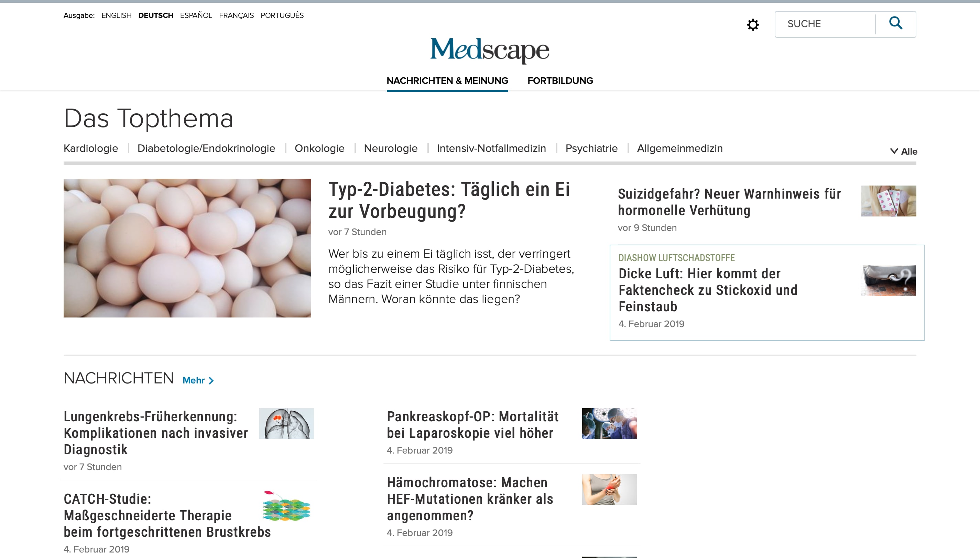Image resolution: width=980 pixels, height=558 pixels.
Task: Open the settings gear icon
Action: (x=753, y=24)
